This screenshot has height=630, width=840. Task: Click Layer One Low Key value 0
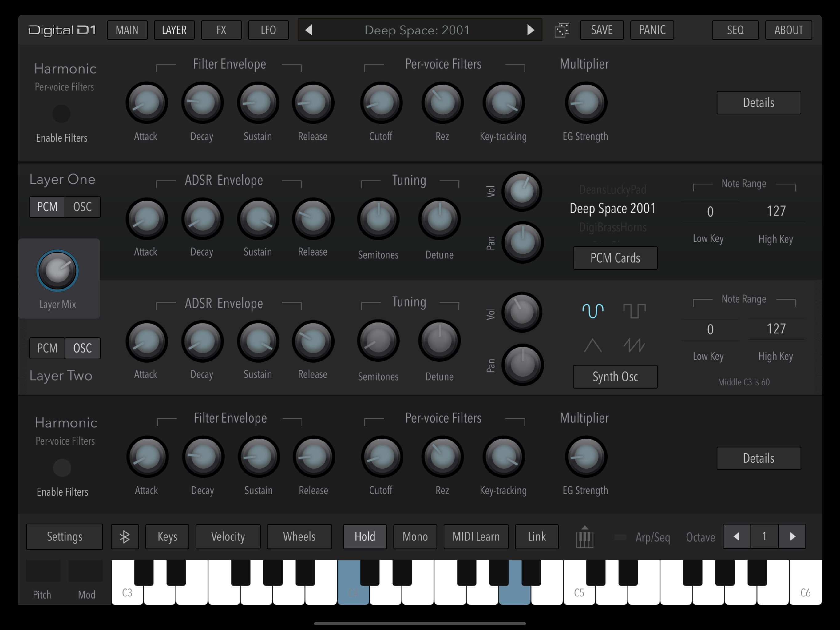[x=710, y=211]
